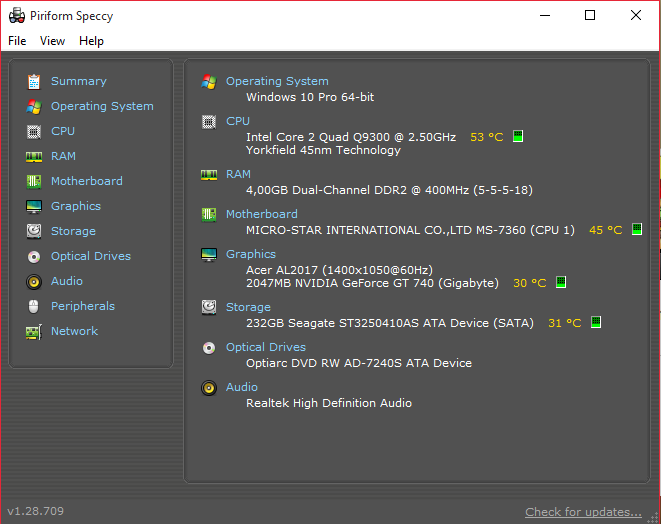Click 'Yorkfield 45nm Technology' text
Image resolution: width=661 pixels, height=524 pixels.
[x=323, y=150]
